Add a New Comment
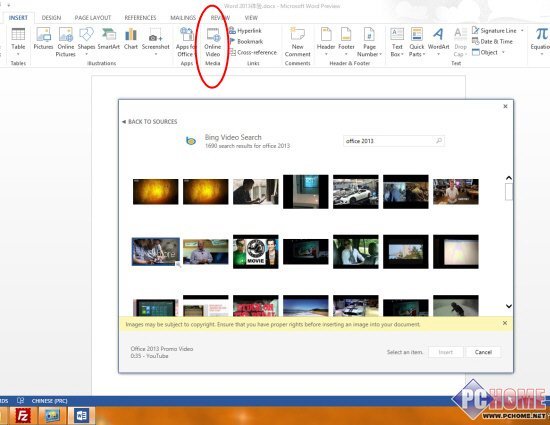The width and height of the screenshot is (550, 425). (297, 42)
